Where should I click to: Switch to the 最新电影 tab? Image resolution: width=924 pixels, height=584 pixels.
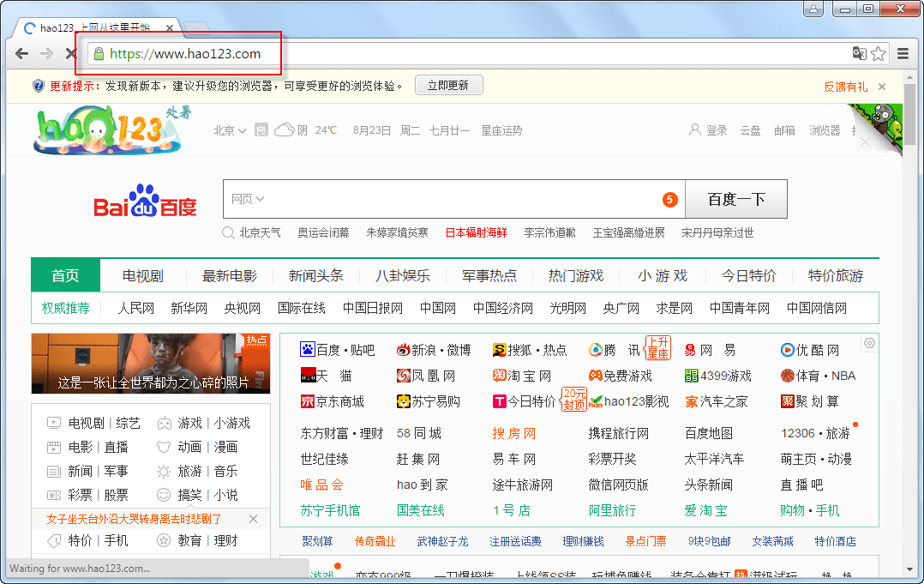[x=230, y=275]
